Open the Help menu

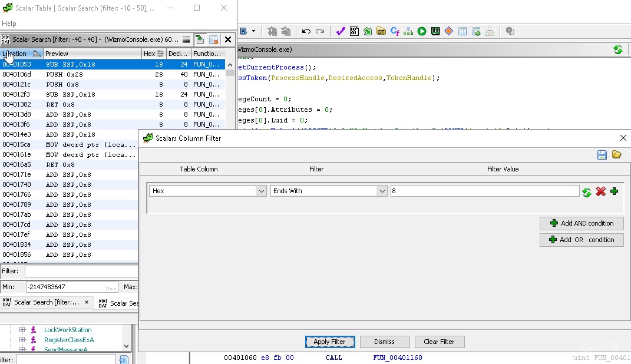(9, 24)
